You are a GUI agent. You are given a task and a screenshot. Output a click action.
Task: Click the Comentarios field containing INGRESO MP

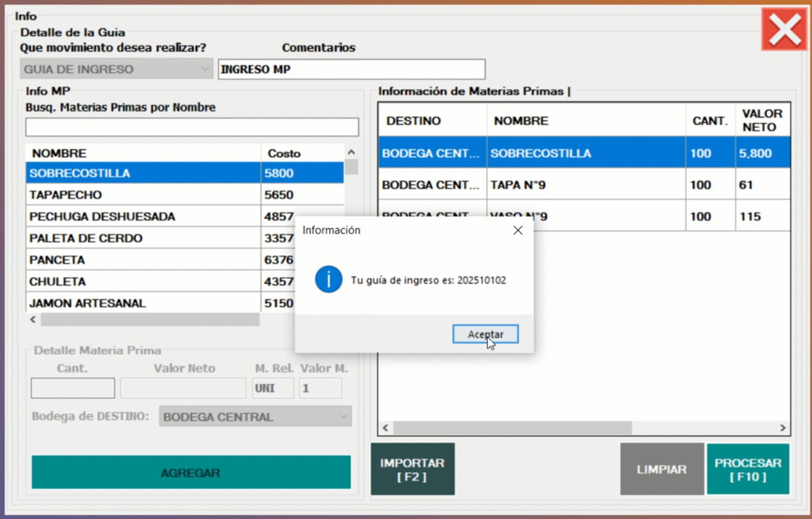[x=351, y=69]
